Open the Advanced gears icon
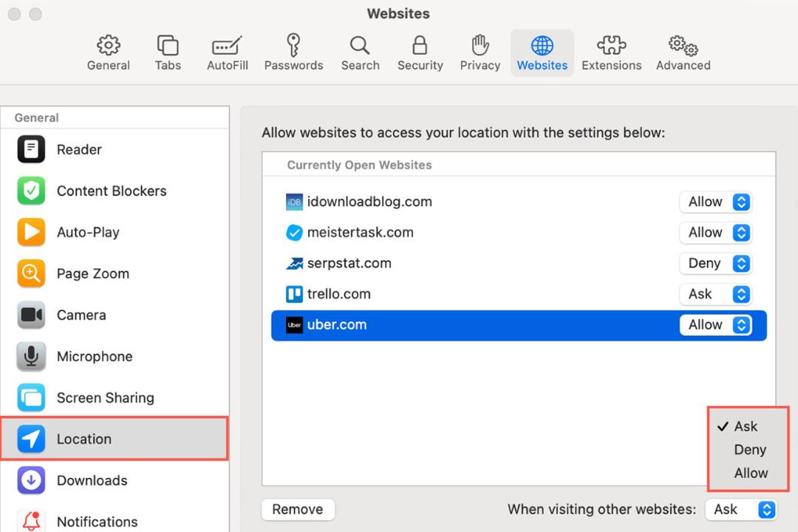798x532 pixels. pyautogui.click(x=683, y=46)
